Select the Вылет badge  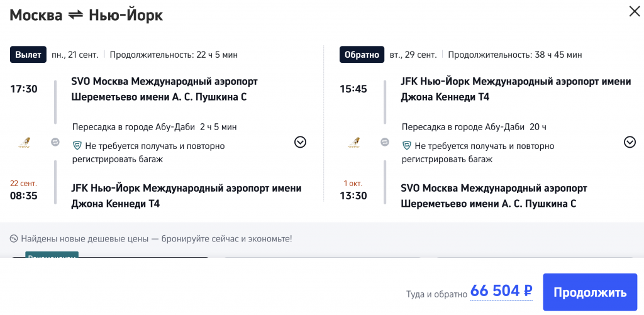(x=29, y=55)
